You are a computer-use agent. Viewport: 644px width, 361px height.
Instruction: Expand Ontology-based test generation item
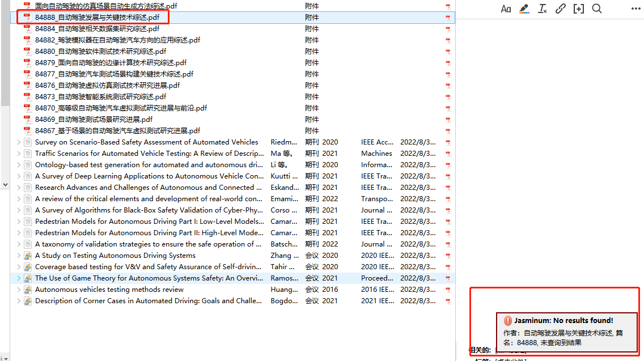point(19,165)
